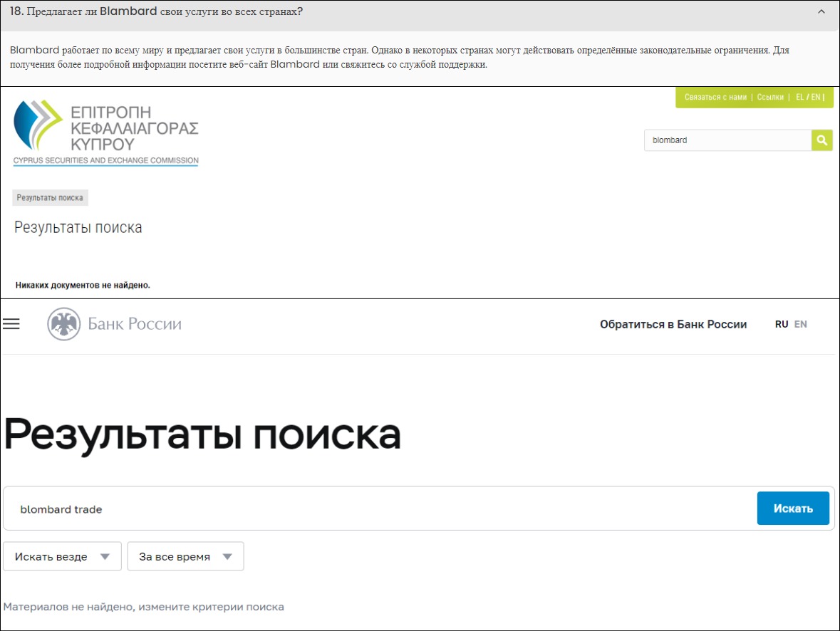
Task: Click the 'Банк России' logo text
Action: (135, 324)
